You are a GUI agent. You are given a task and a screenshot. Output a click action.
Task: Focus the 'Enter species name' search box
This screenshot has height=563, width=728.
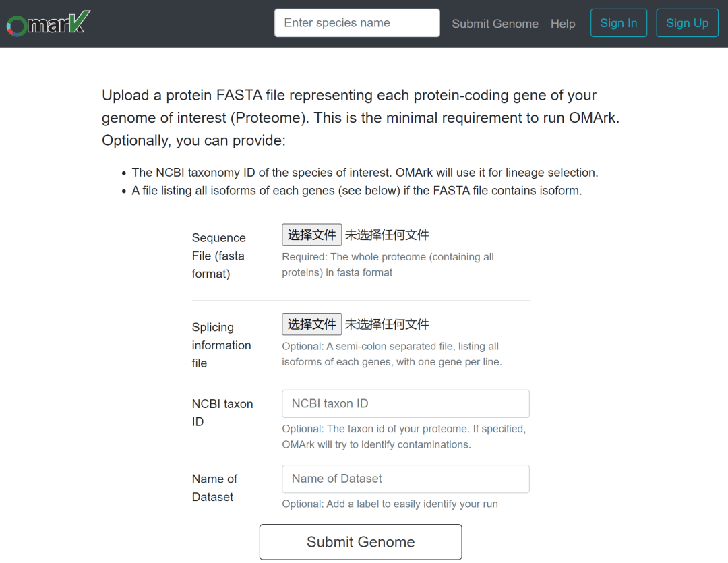357,23
